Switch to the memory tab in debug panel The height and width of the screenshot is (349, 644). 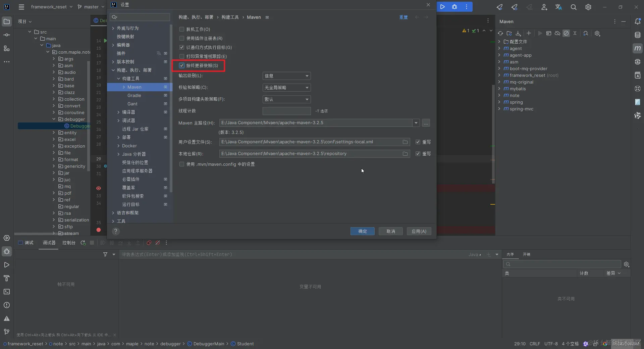point(510,254)
